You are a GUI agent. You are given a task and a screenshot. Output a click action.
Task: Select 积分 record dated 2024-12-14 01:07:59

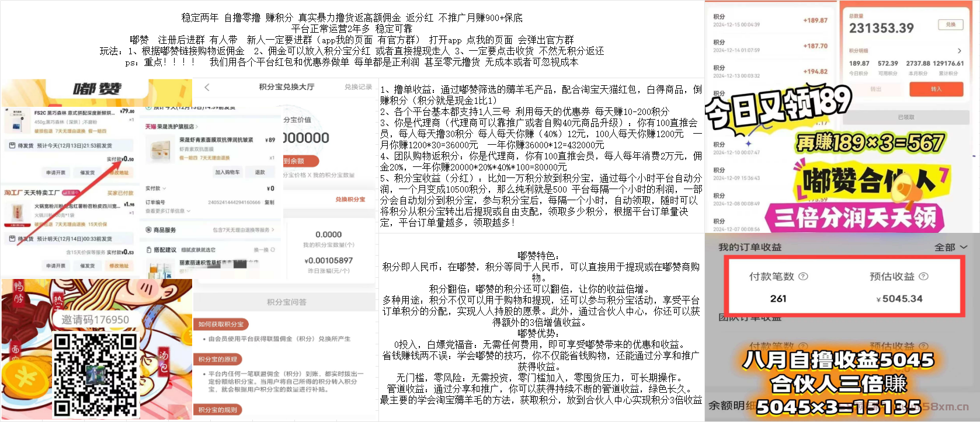pos(770,46)
